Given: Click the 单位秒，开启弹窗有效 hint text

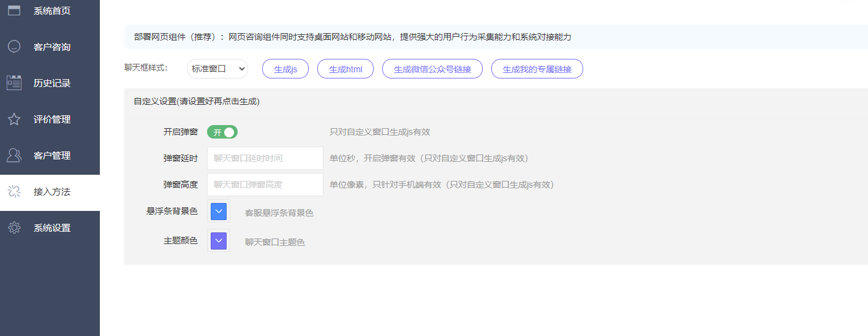Looking at the screenshot, I should pyautogui.click(x=429, y=158).
